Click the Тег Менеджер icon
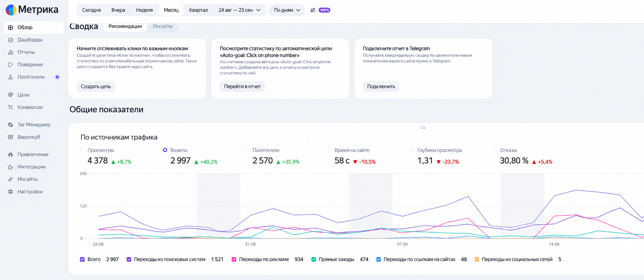Screen dimensions: 644x280 pos(10,125)
